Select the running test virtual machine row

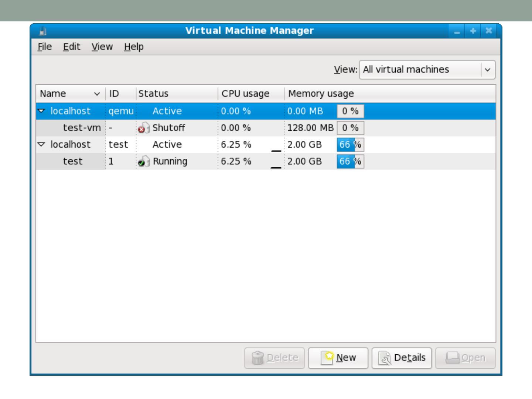(73, 161)
